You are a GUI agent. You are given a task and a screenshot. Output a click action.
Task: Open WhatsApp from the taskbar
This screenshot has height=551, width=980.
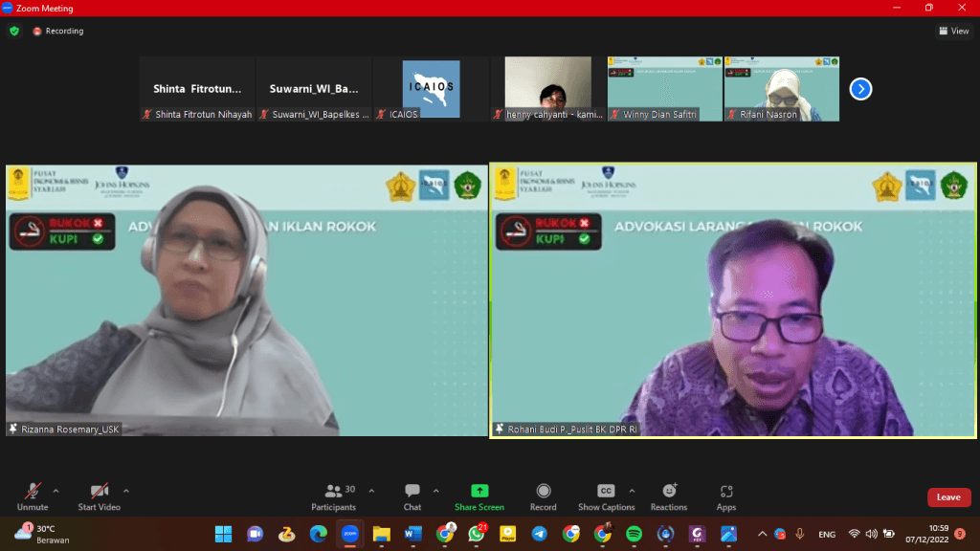tap(477, 534)
